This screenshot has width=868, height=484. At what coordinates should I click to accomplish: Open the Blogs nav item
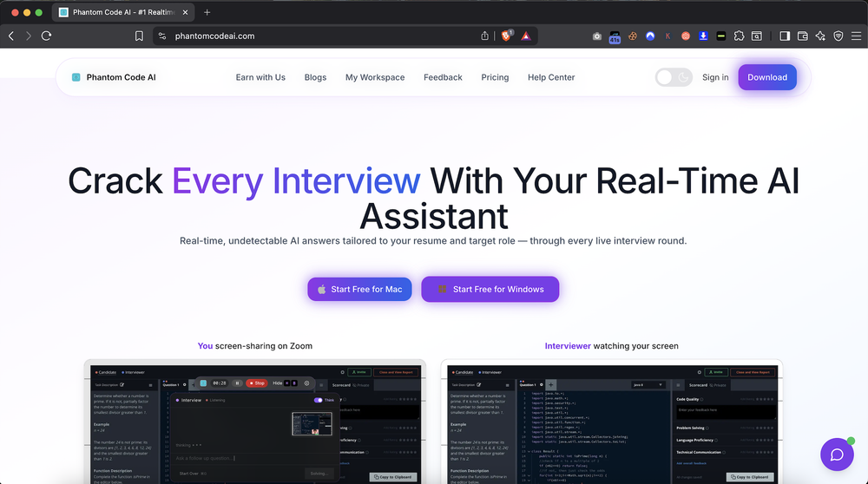pyautogui.click(x=316, y=77)
